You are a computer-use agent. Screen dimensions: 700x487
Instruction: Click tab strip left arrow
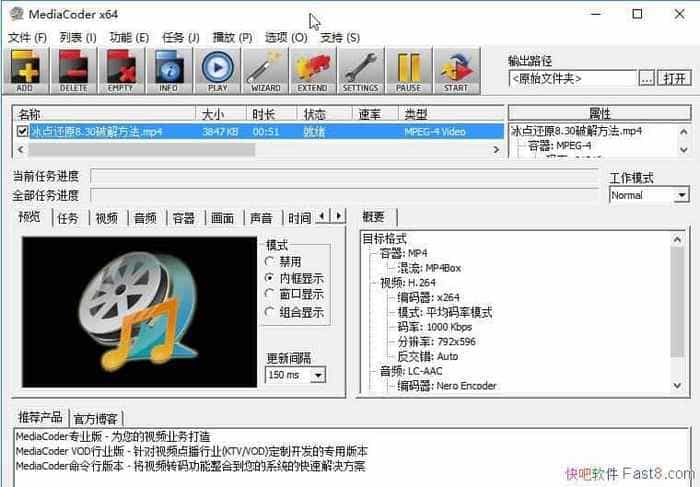(x=322, y=216)
